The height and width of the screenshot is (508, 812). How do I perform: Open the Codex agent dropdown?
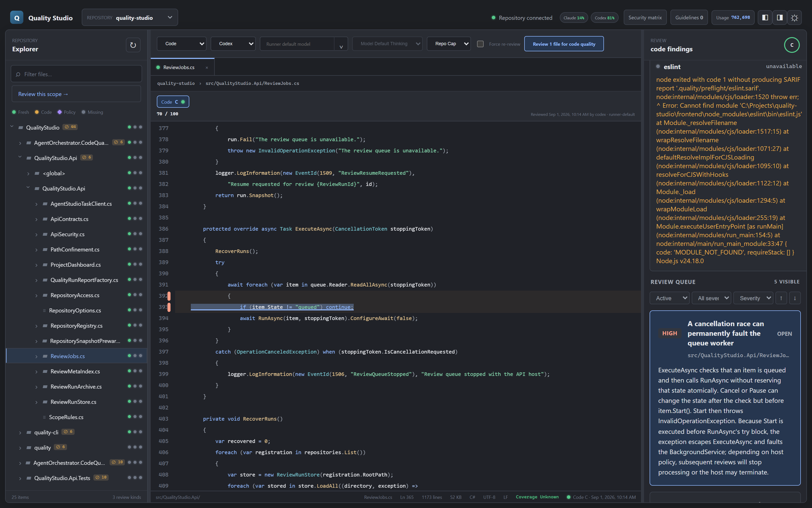pyautogui.click(x=233, y=44)
